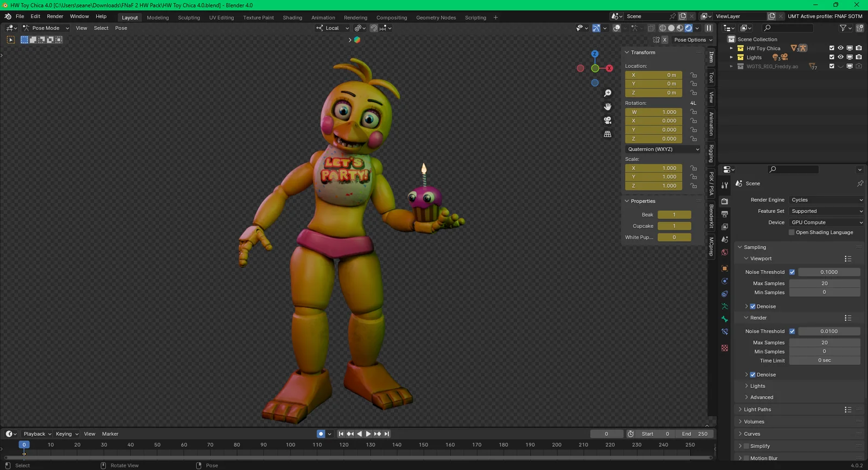Open the timeline Playback popover
This screenshot has width=868, height=470.
(x=37, y=434)
